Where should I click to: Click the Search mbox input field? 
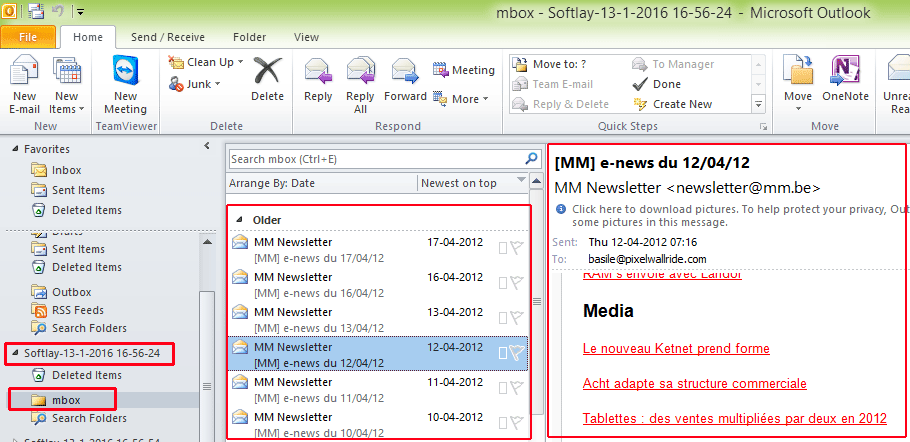(x=376, y=159)
